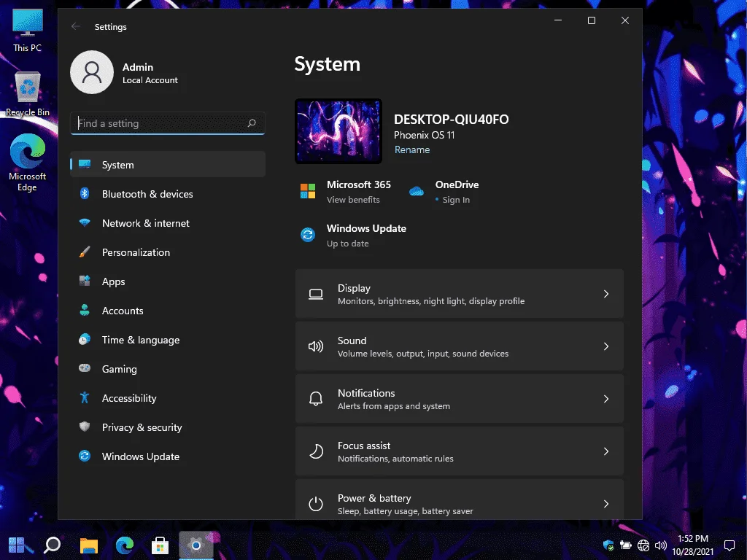This screenshot has height=560, width=747.
Task: Open taskbar Search
Action: 52,545
